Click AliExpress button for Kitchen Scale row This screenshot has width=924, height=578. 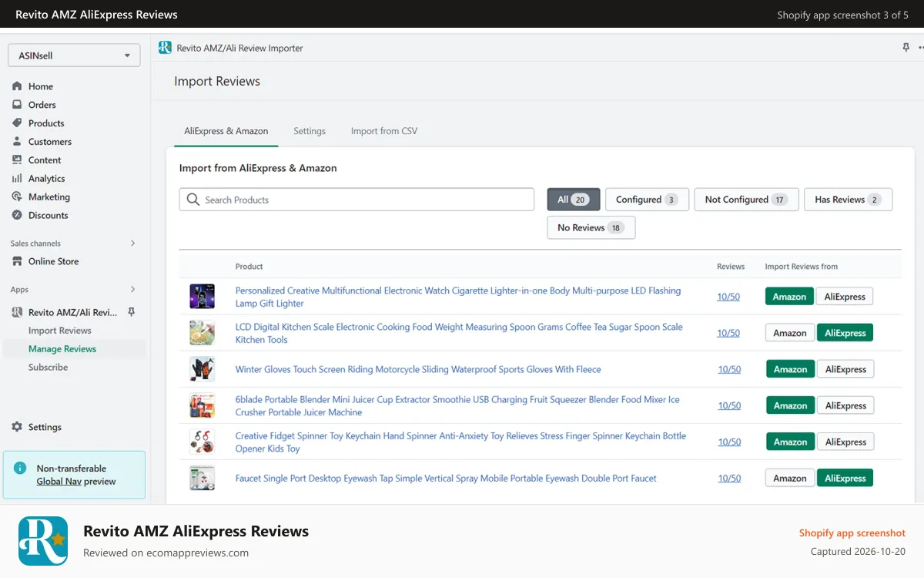click(845, 333)
